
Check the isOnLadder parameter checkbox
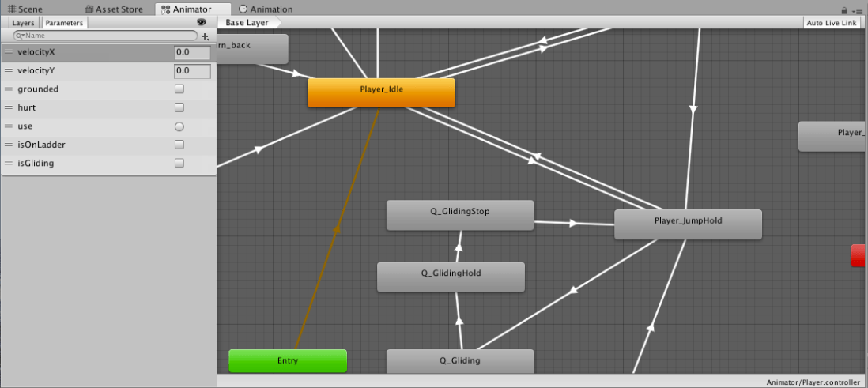(179, 145)
